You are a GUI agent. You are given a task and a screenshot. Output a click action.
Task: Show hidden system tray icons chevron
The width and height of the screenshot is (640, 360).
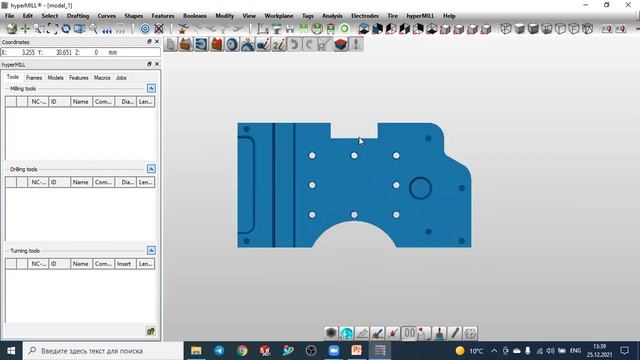point(494,351)
